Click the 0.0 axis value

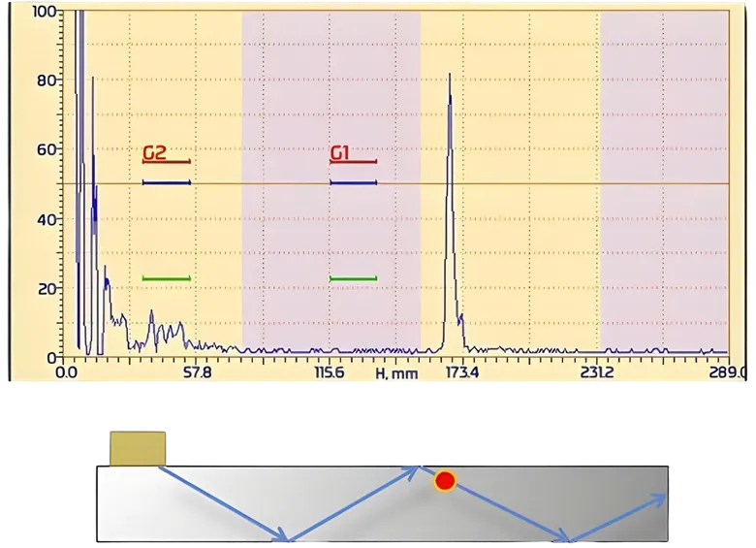click(66, 372)
